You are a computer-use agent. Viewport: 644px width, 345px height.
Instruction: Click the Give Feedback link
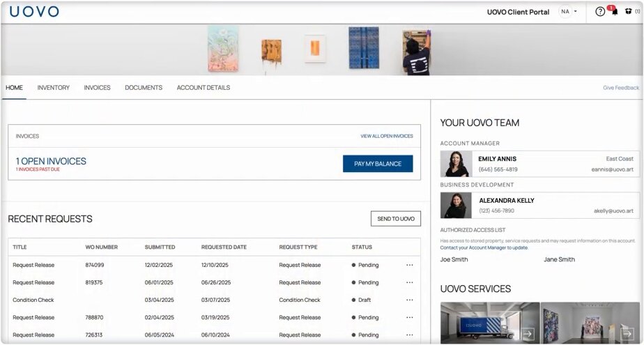(x=621, y=88)
